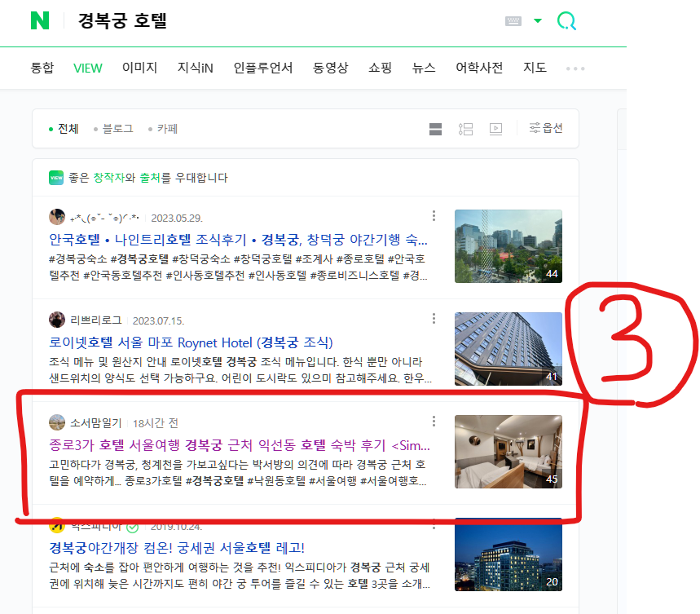The width and height of the screenshot is (700, 614).
Task: Click the green VIEW badge icon
Action: click(x=56, y=178)
